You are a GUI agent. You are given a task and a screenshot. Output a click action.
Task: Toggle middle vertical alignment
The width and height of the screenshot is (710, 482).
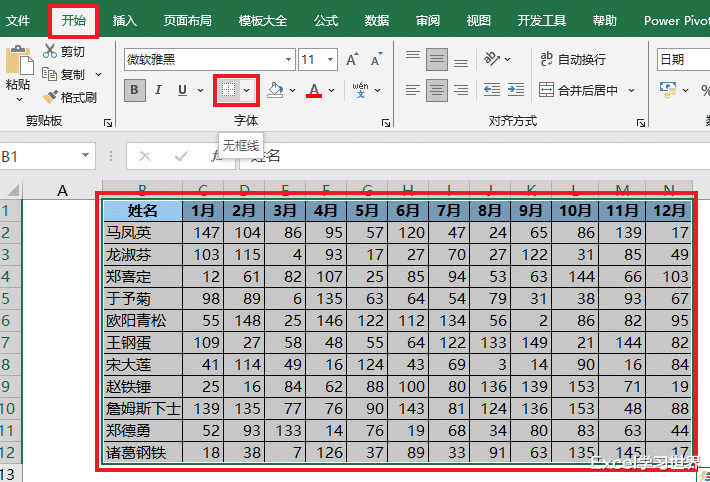click(437, 59)
